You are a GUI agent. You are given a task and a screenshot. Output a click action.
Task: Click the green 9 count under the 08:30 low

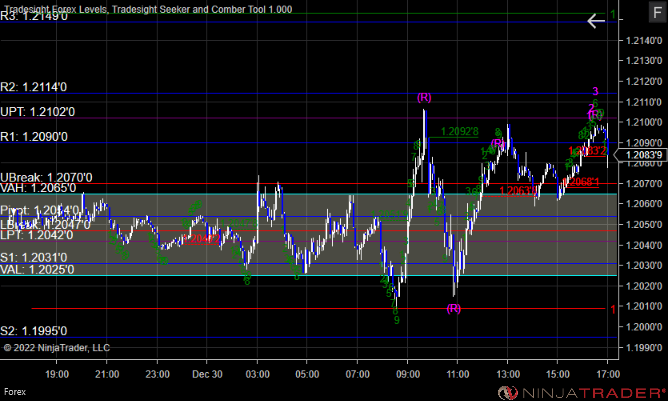(397, 320)
